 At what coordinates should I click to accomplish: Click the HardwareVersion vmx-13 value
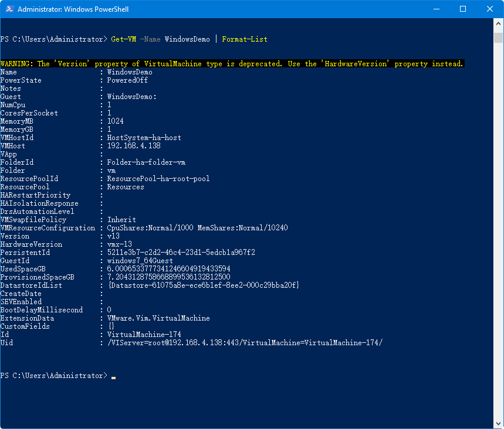coord(120,244)
